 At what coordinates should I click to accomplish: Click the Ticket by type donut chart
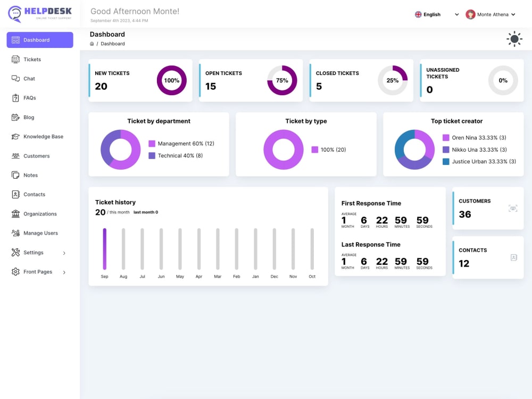click(x=284, y=149)
